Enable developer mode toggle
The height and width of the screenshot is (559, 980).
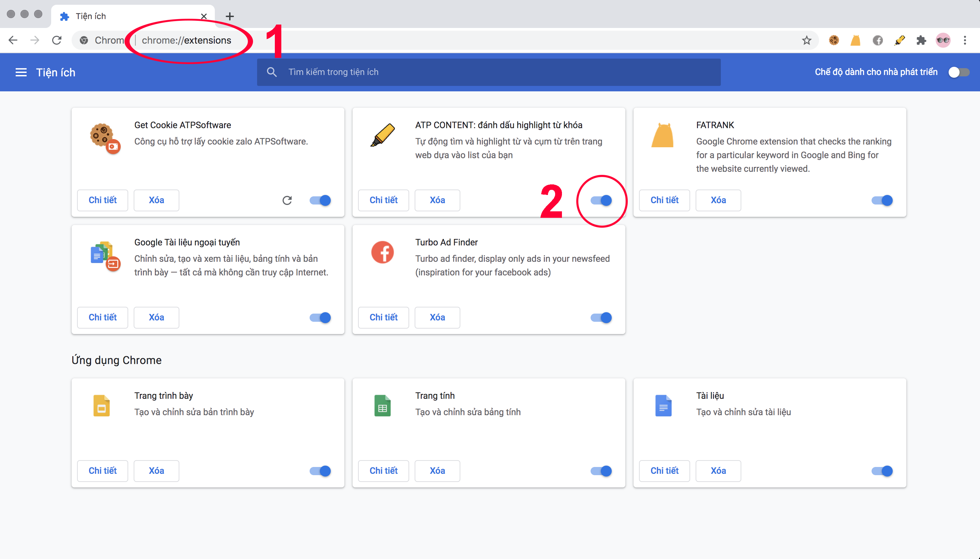point(959,72)
